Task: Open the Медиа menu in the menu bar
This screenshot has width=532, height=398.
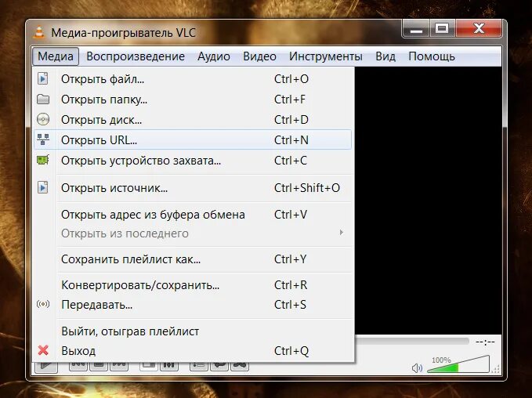Action: click(x=56, y=56)
